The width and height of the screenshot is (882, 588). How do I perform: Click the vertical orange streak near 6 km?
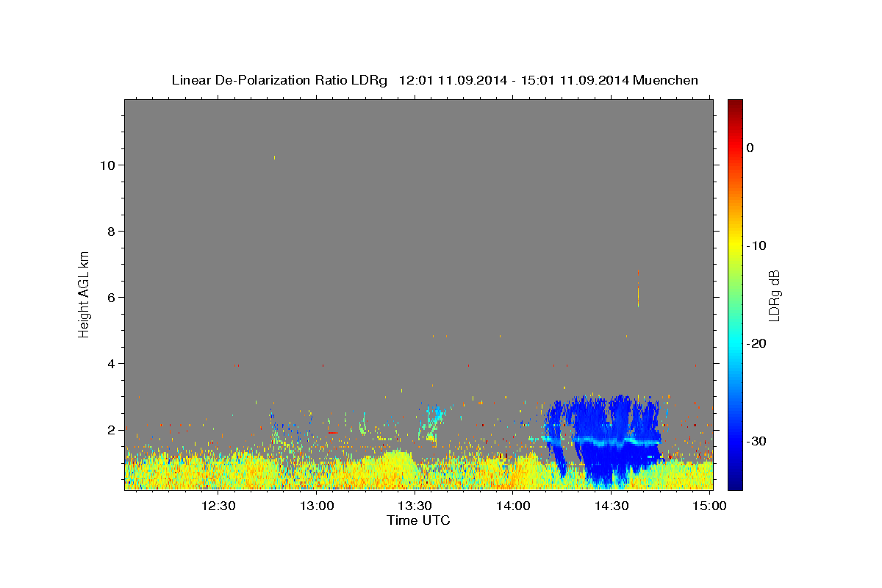click(638, 289)
